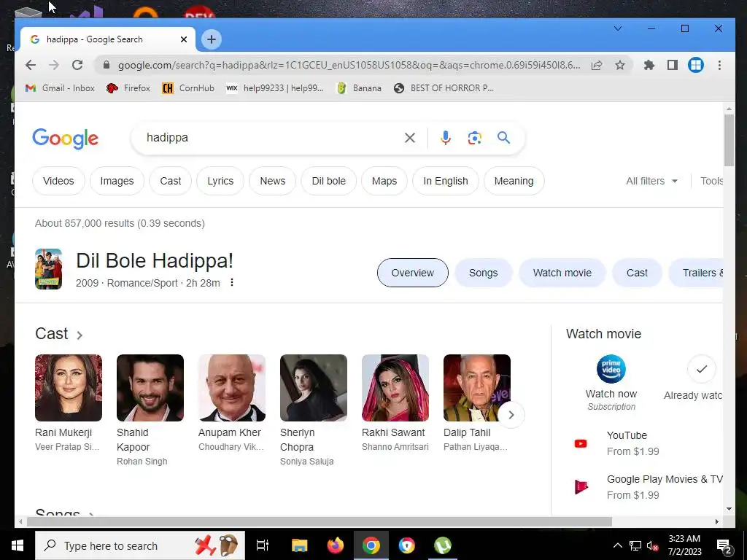This screenshot has height=560, width=747.
Task: Select the Overview tab of the movie panel
Action: tap(413, 273)
